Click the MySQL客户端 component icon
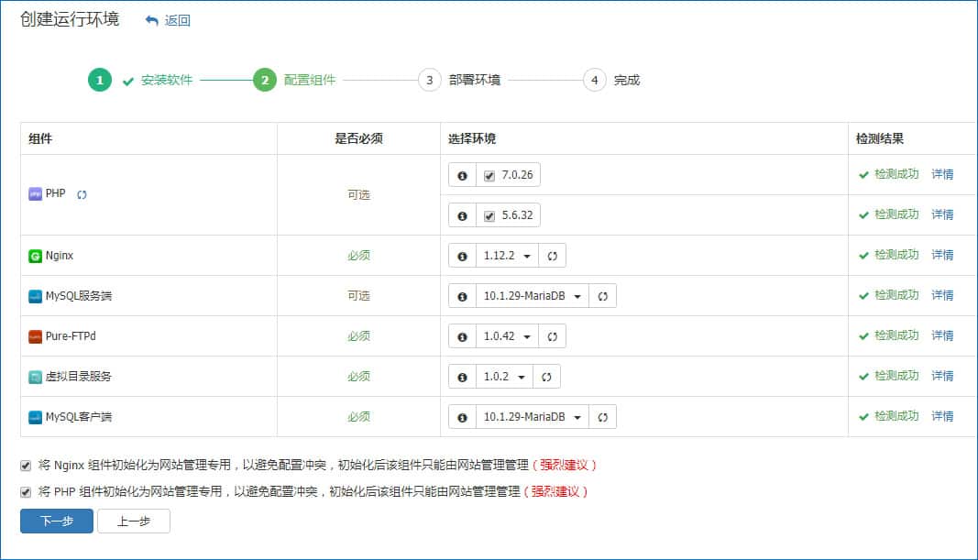This screenshot has height=560, width=978. 36,417
